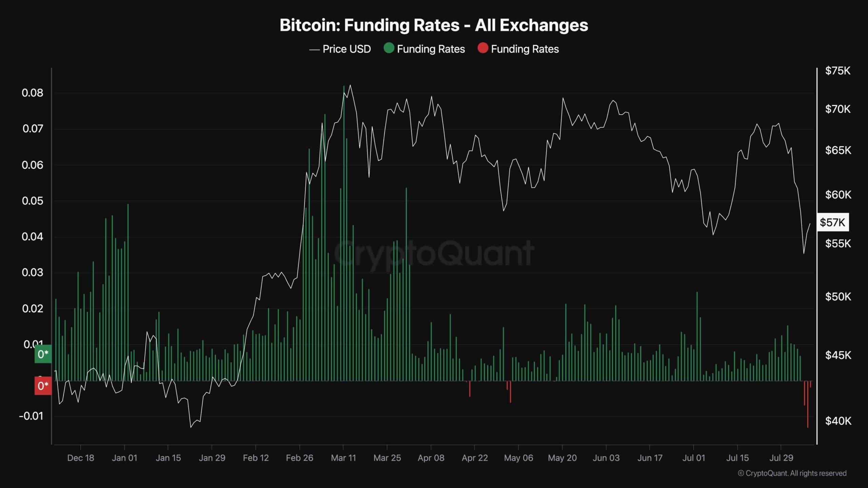Viewport: 868px width, 488px height.
Task: Toggle the green-series Funding Rates legend text
Action: [x=431, y=49]
